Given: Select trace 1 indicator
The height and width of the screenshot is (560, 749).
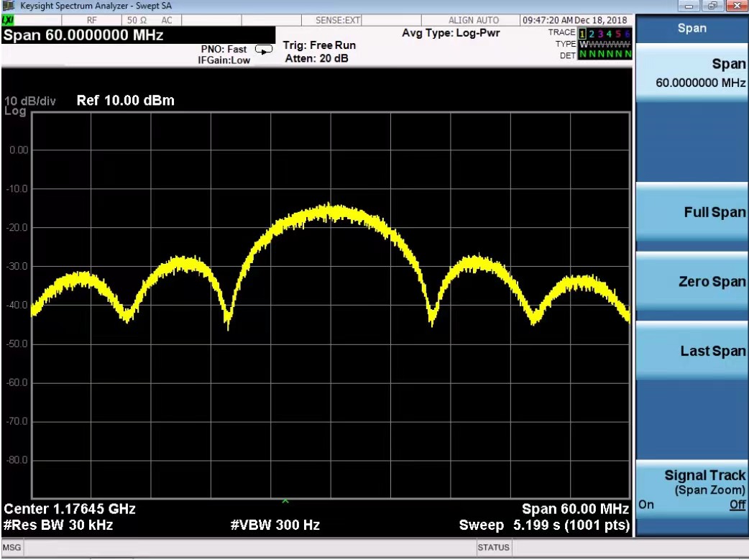Looking at the screenshot, I should (x=582, y=33).
